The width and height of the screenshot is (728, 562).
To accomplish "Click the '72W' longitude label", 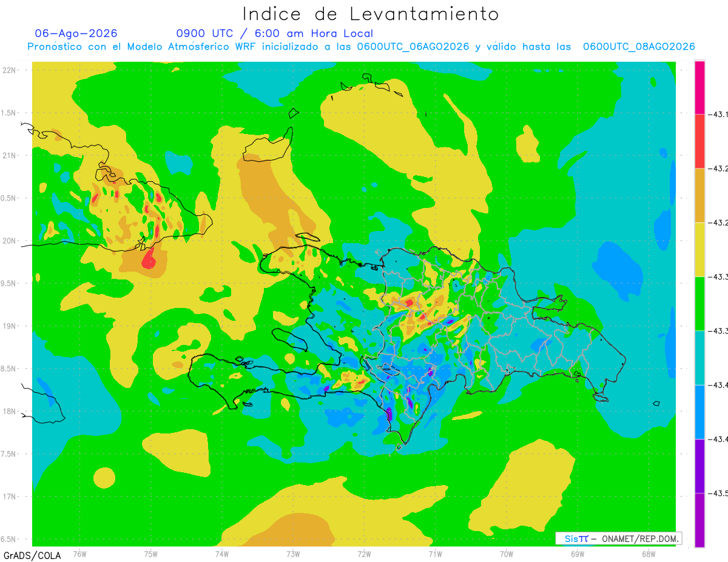I will click(364, 554).
